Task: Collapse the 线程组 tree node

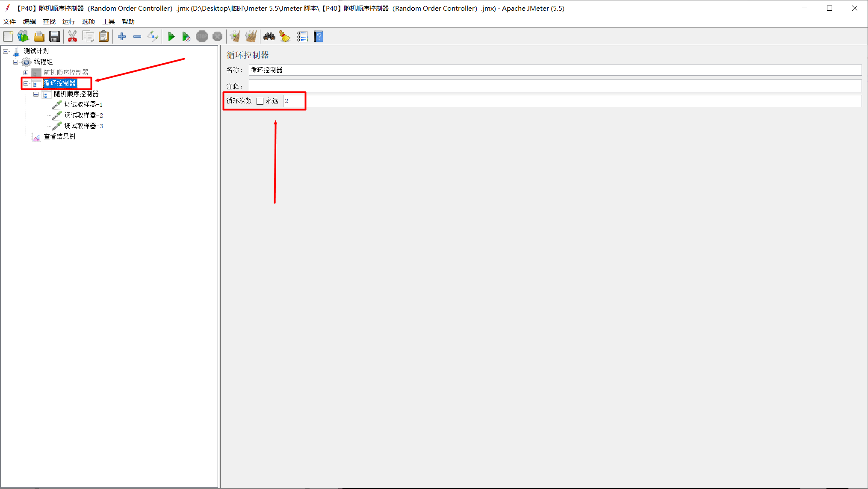Action: [x=16, y=62]
